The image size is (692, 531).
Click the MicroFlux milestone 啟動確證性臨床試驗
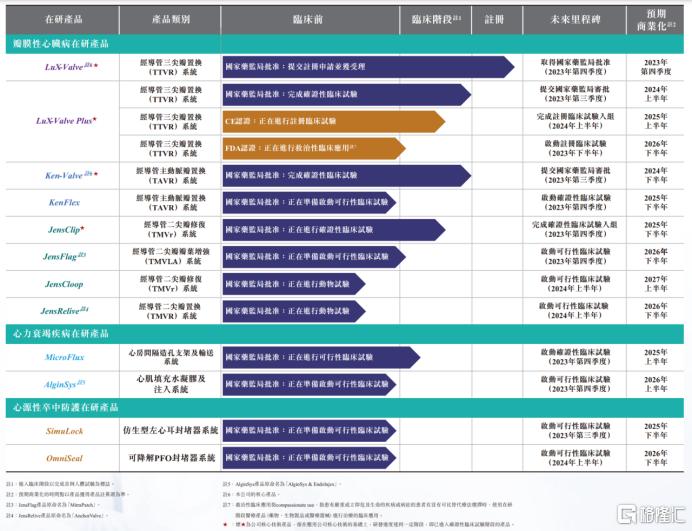[575, 357]
